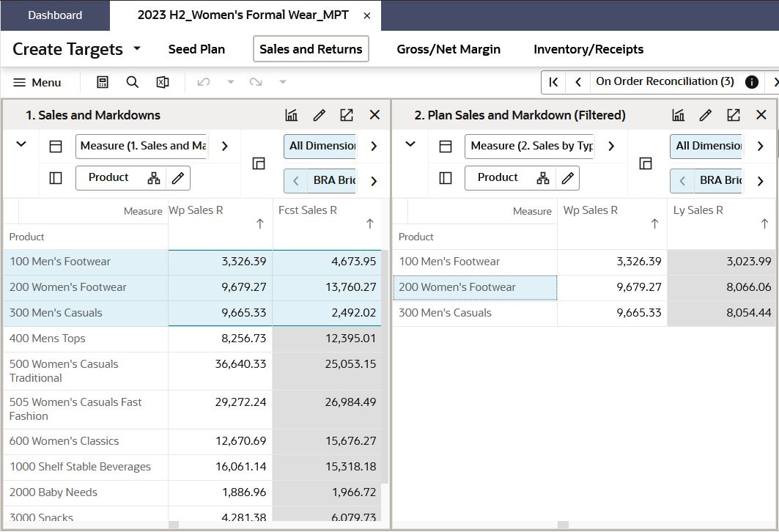Image resolution: width=779 pixels, height=532 pixels.
Task: Open the Inventory/Receipts step
Action: pyautogui.click(x=588, y=49)
